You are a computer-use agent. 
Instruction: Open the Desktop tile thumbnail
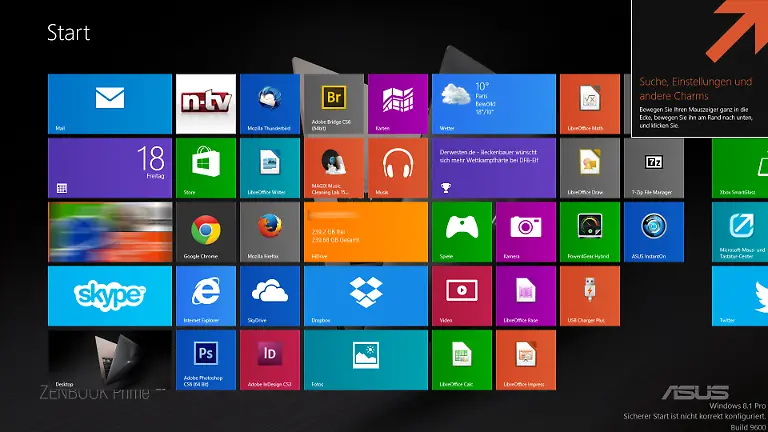(109, 359)
